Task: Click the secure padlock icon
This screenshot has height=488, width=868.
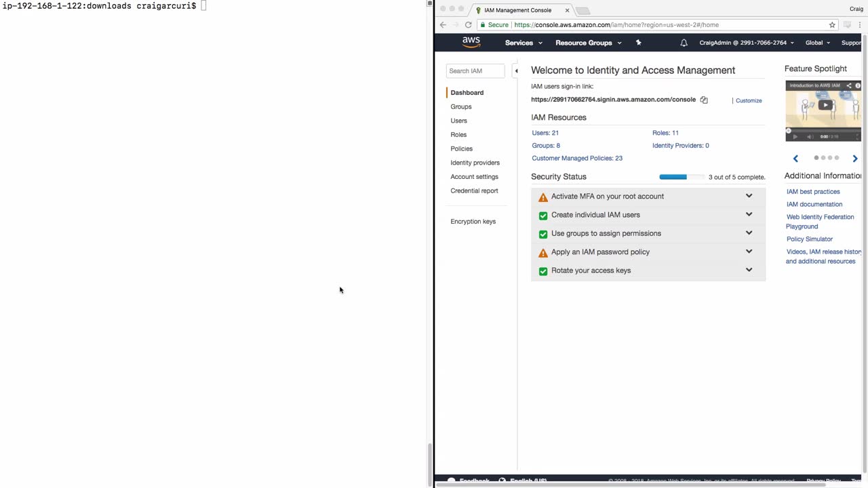Action: point(483,25)
